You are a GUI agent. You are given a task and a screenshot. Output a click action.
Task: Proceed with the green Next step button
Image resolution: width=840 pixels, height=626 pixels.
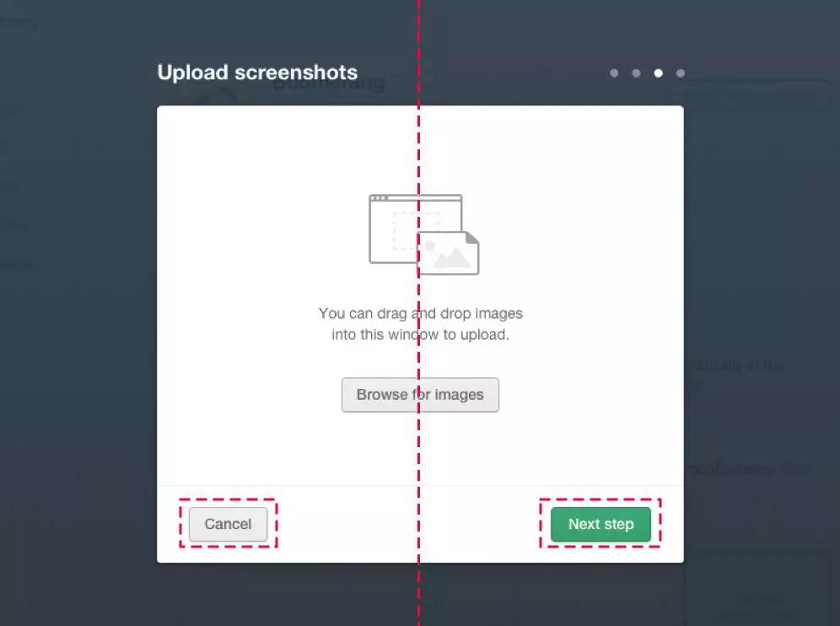tap(600, 524)
